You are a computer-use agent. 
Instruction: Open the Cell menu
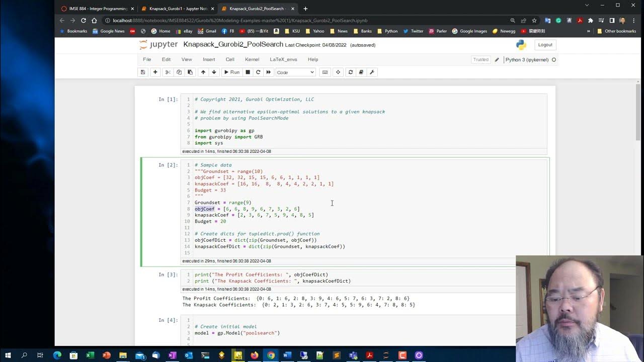pos(230,59)
